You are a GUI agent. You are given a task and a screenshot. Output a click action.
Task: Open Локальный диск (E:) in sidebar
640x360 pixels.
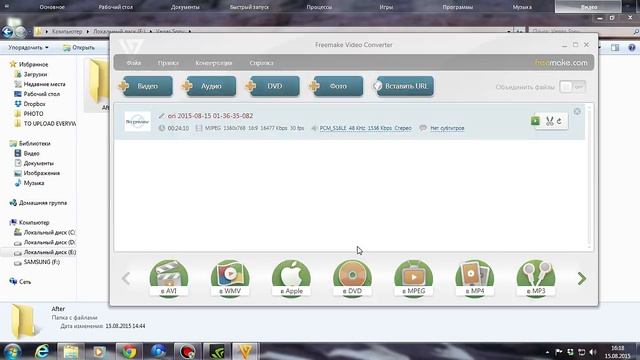coord(45,252)
